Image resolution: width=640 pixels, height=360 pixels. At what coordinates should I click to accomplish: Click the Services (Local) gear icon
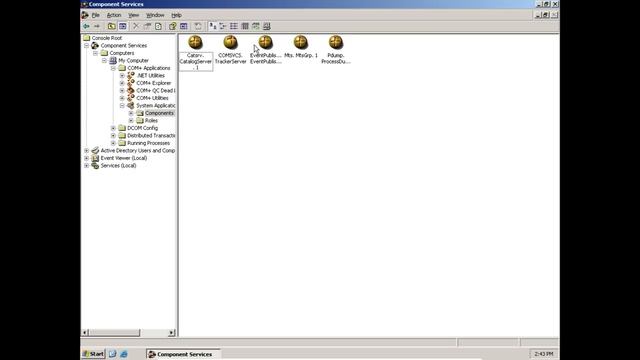95,165
